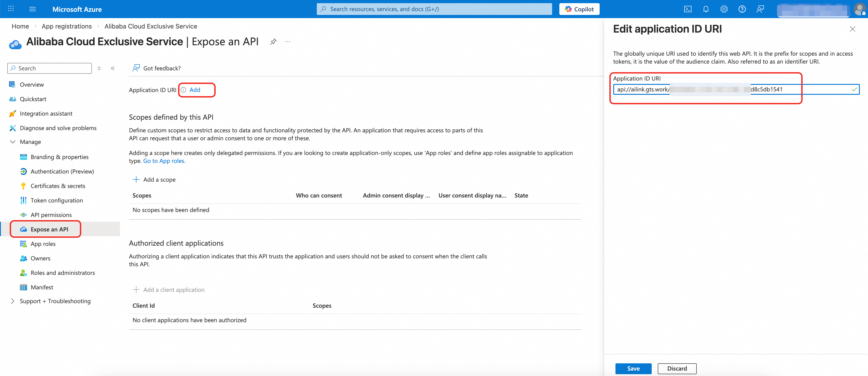Pin the Expose an API page
The height and width of the screenshot is (376, 868).
coord(273,42)
